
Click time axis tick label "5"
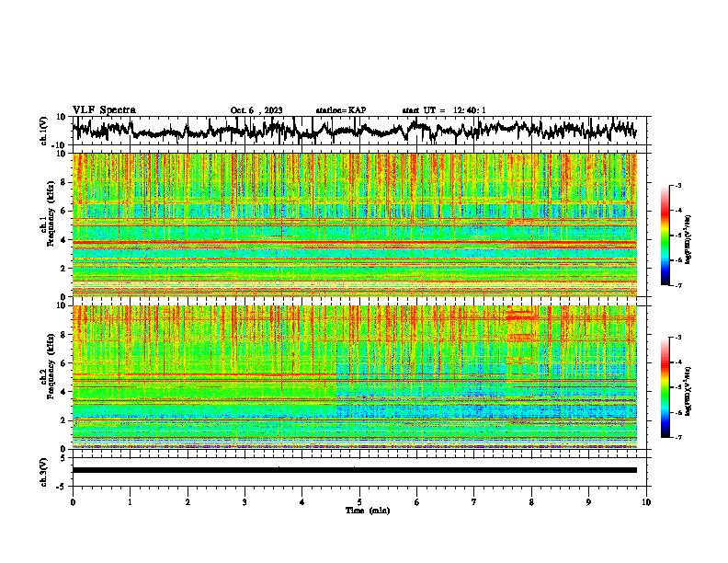[359, 502]
